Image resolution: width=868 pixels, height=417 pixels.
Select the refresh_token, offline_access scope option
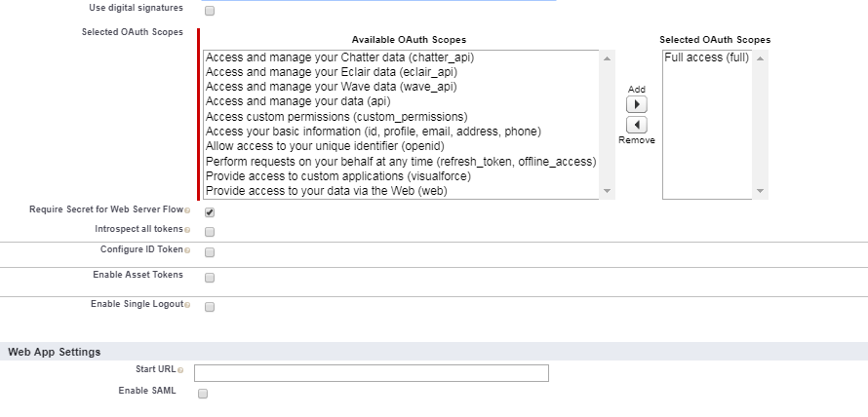point(400,161)
